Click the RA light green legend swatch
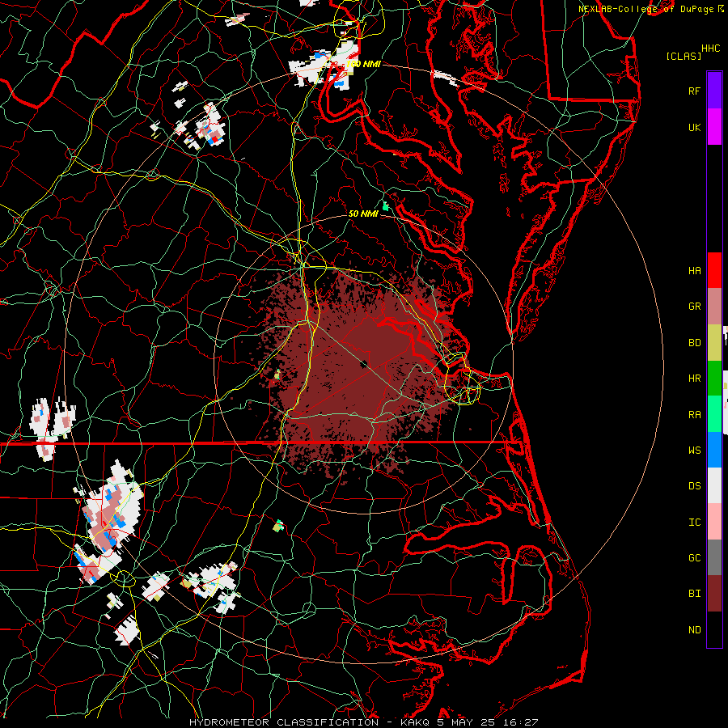The image size is (728, 728). [714, 414]
